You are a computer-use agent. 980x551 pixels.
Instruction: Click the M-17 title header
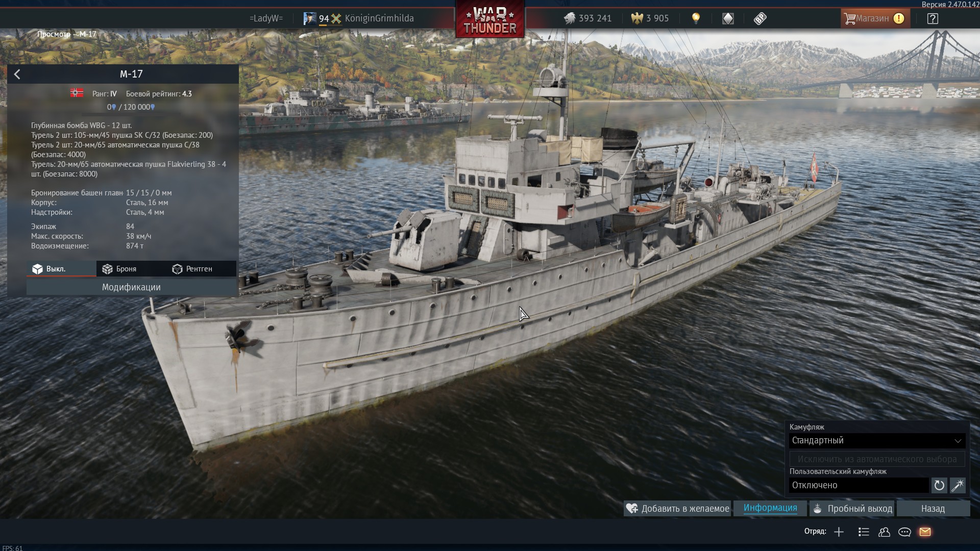[x=131, y=74]
